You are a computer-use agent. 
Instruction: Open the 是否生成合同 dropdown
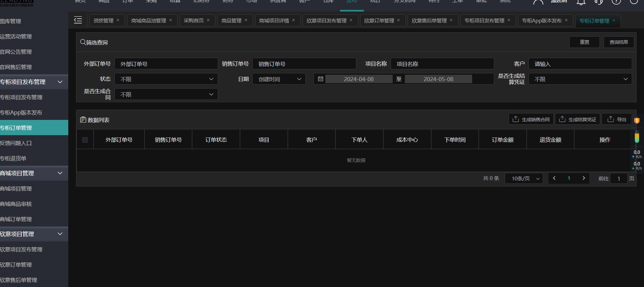point(166,94)
